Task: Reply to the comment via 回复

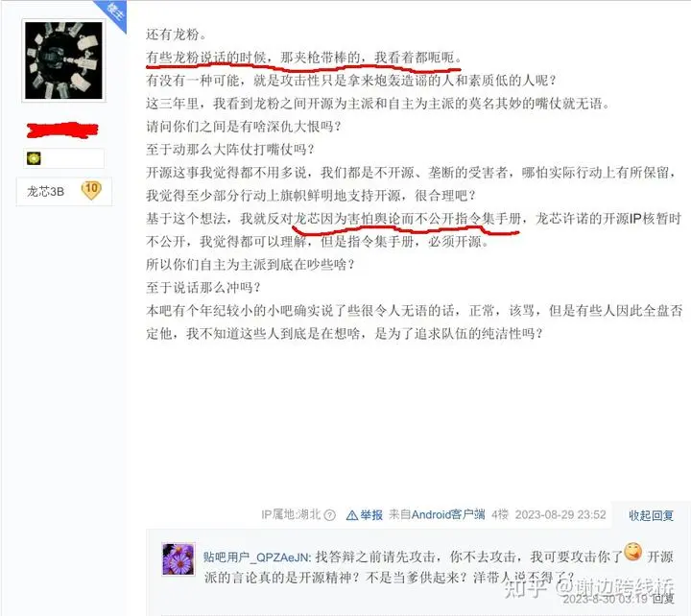Action: click(x=663, y=599)
